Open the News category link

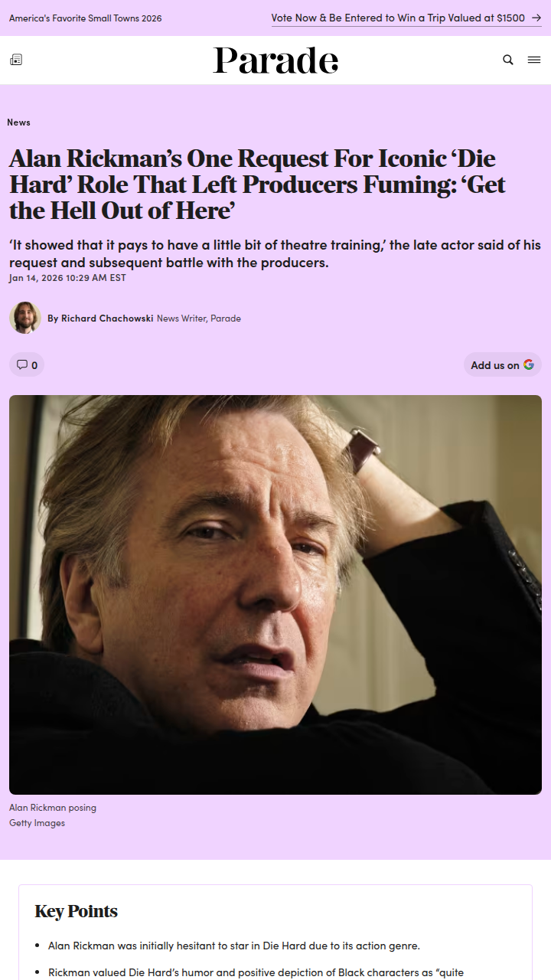coord(18,122)
